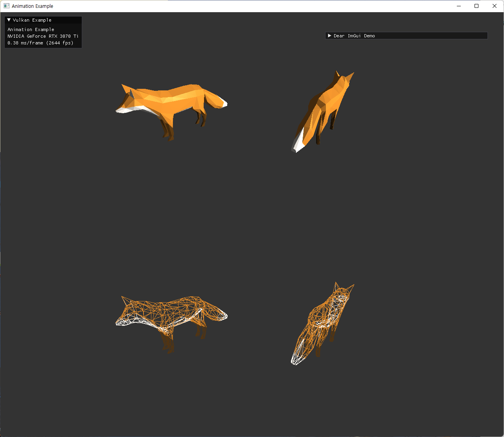
Task: Close the Animation Example window
Action: [x=495, y=6]
